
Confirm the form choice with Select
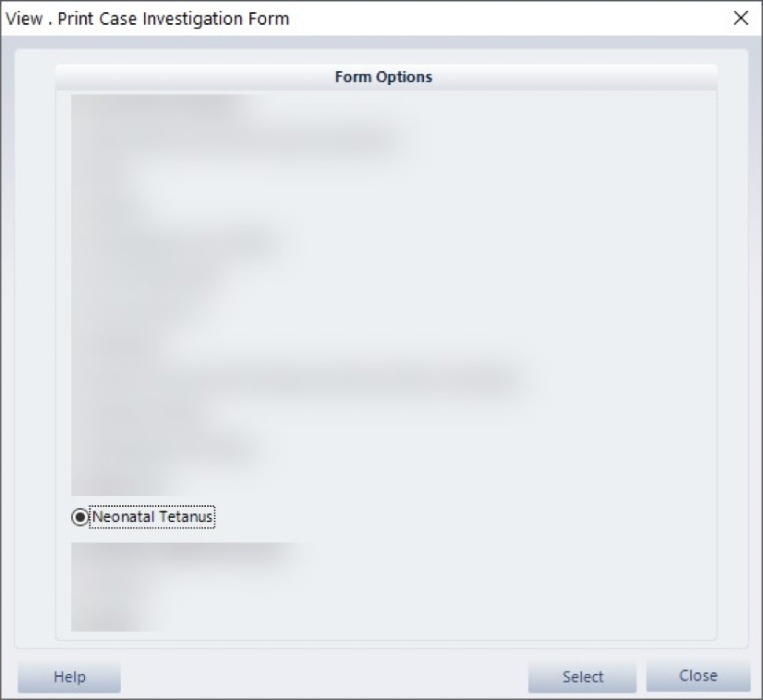[x=583, y=677]
